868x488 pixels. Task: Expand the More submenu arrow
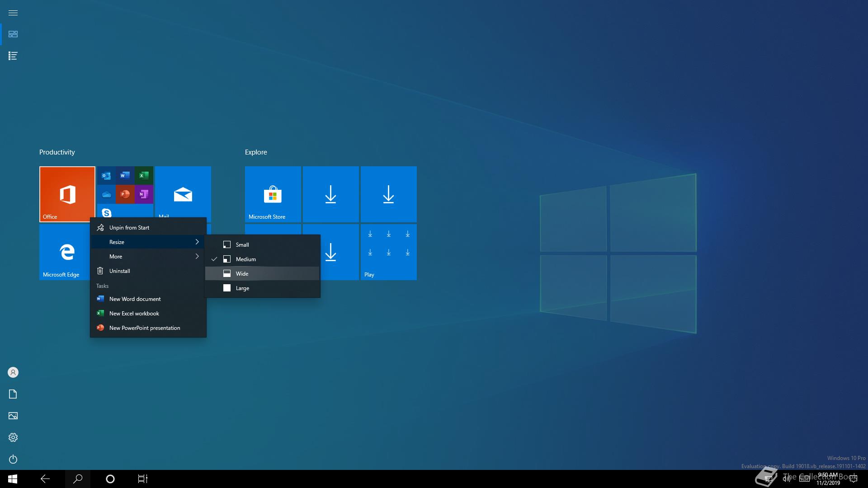click(x=197, y=257)
